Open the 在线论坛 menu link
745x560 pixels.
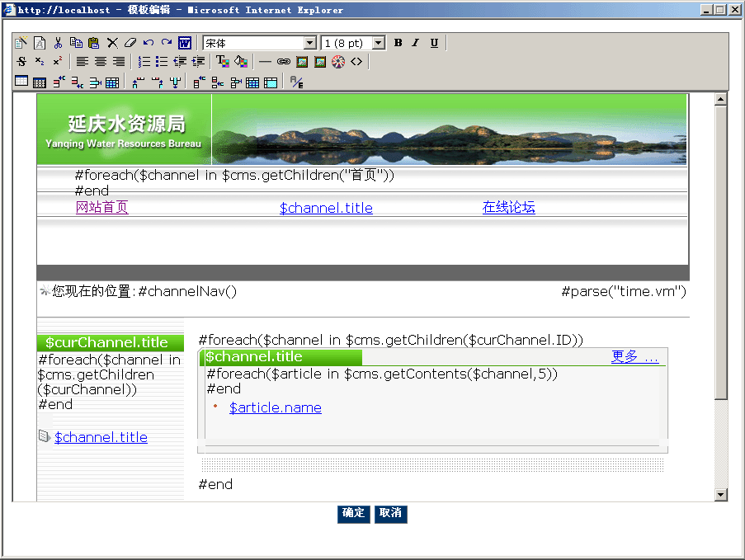pos(508,207)
